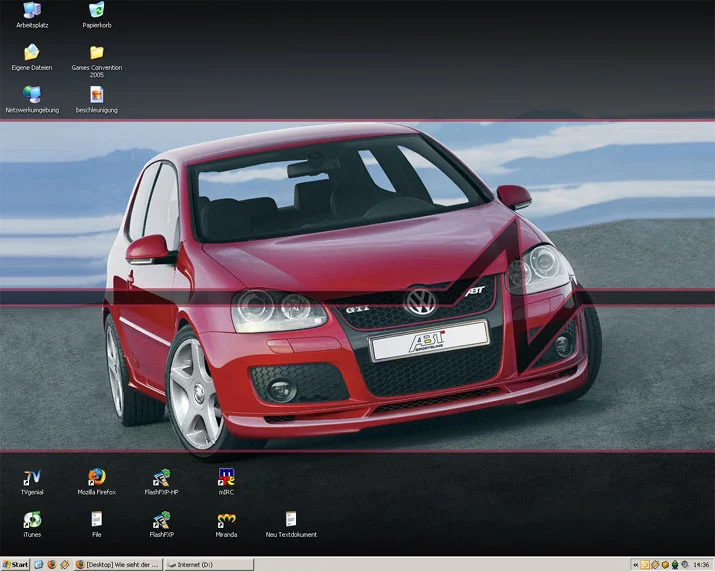Launch Mozilla Firefox desktop shortcut
Screen dimensions: 715x572
coord(97,477)
